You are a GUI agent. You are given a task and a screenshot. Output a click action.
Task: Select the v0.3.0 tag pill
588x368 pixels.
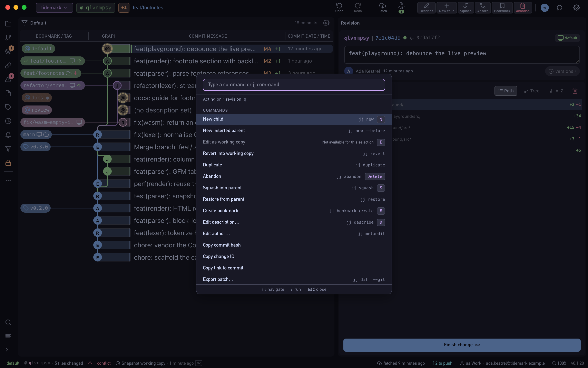(x=36, y=147)
